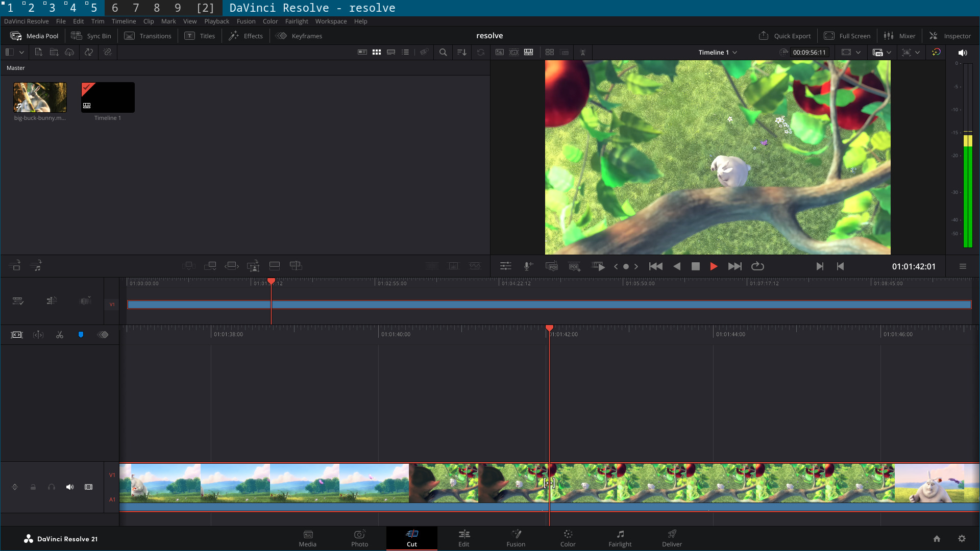Toggle timeline snapping icon

(x=38, y=335)
